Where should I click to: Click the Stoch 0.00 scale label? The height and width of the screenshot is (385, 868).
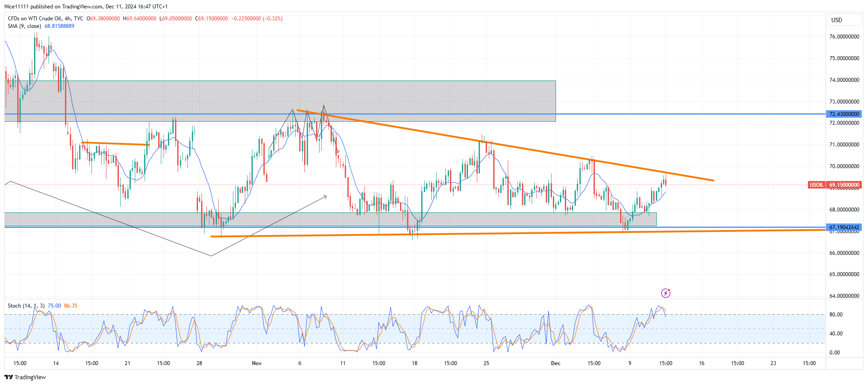click(x=834, y=353)
